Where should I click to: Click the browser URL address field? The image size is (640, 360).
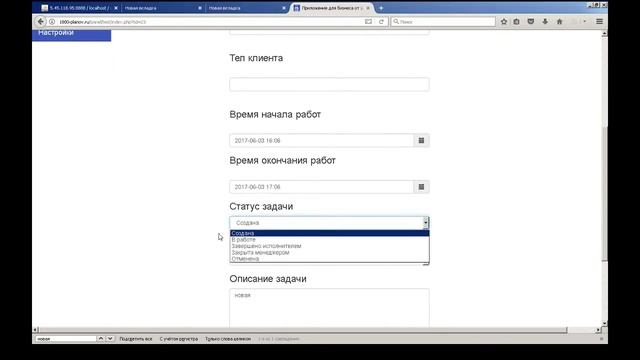pos(210,22)
